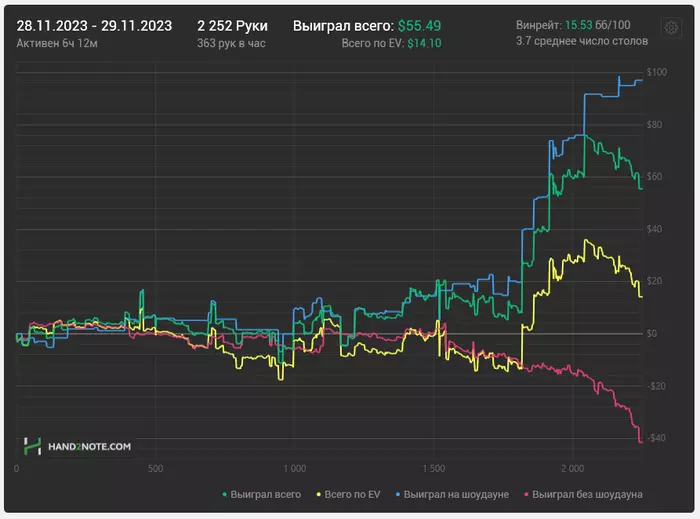Click the 'Винрейт:' header label

539,25
